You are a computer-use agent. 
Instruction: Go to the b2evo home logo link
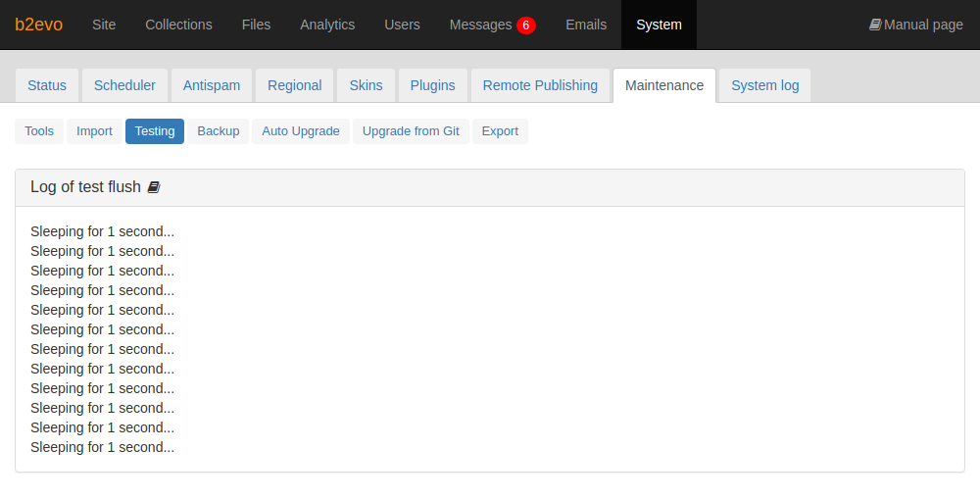(39, 25)
